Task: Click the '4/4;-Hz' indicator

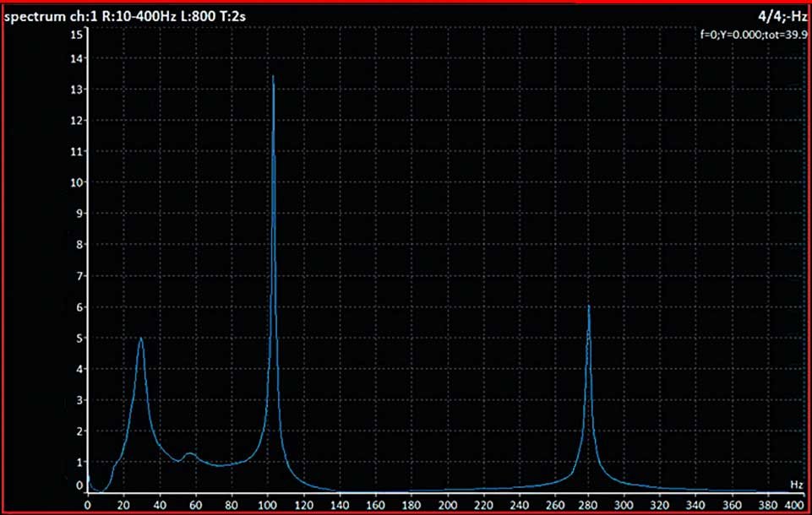Action: pyautogui.click(x=782, y=17)
